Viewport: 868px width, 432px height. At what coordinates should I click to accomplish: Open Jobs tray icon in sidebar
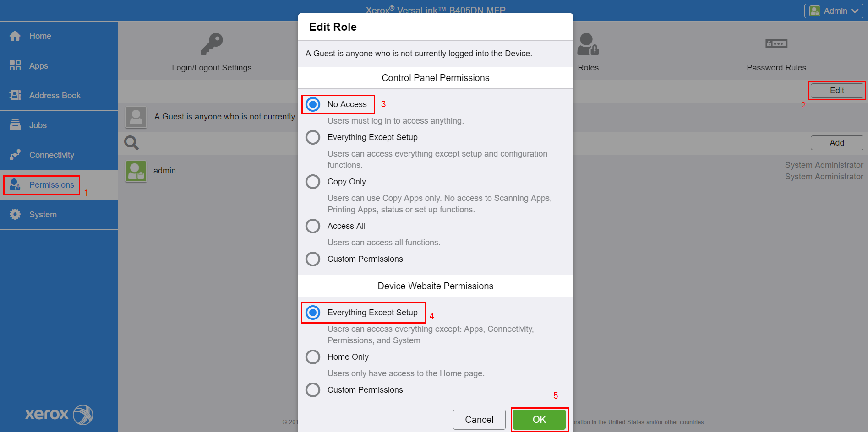click(15, 125)
